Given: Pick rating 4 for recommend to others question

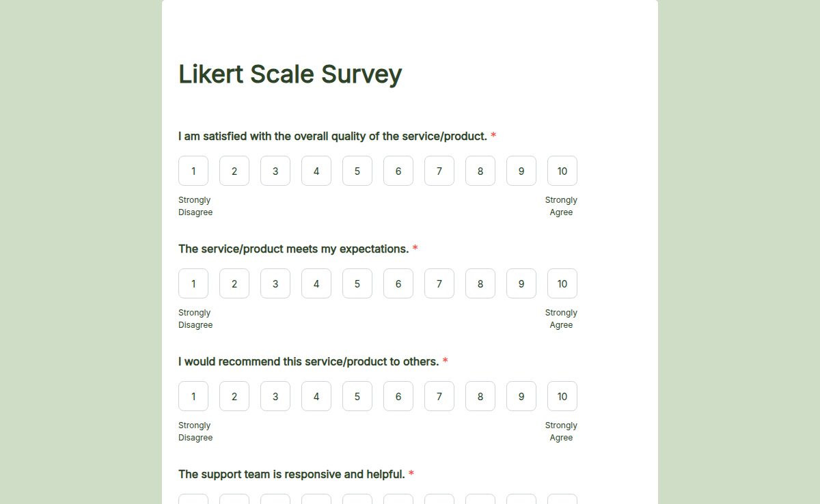Looking at the screenshot, I should pos(316,396).
